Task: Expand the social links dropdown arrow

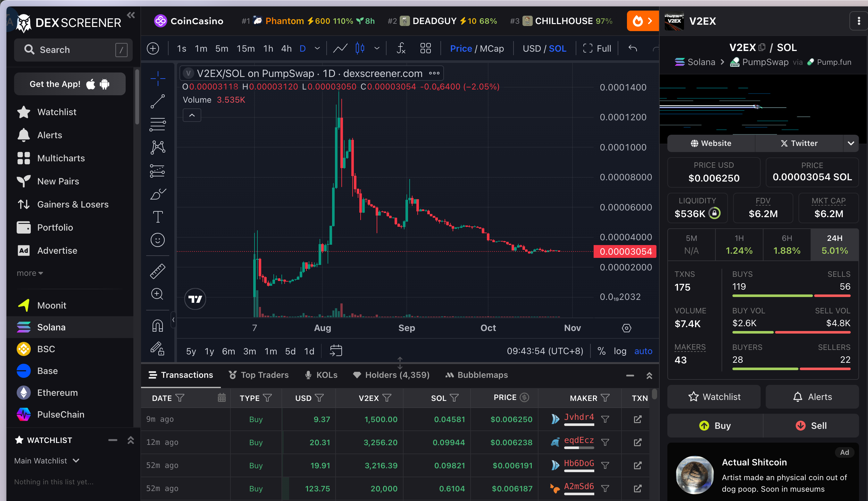Action: click(x=851, y=143)
